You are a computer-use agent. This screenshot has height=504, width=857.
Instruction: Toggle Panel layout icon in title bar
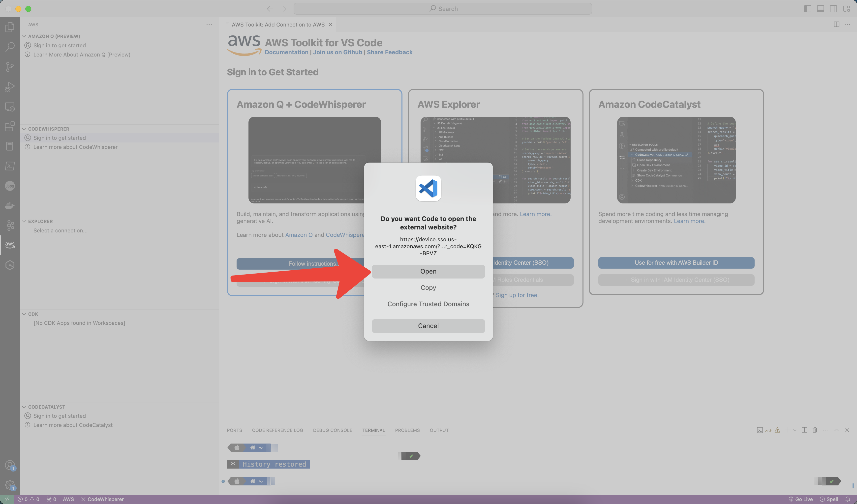tap(820, 8)
